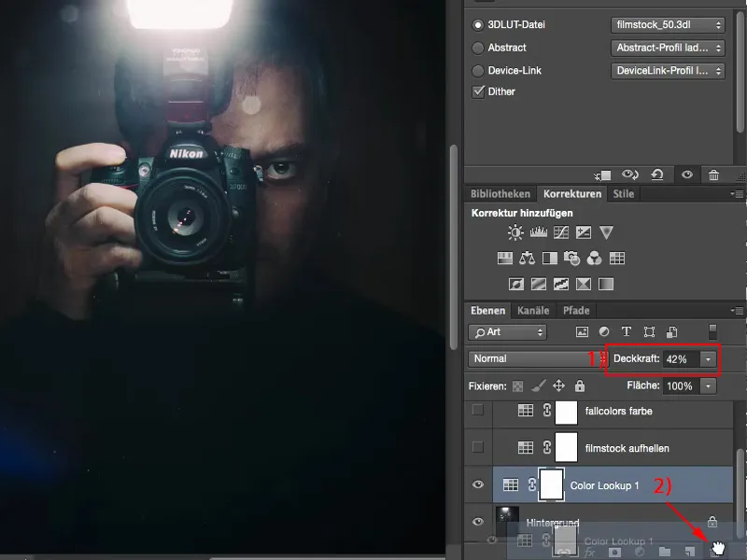
Task: Switch to the Bibliotheken tab
Action: coord(500,194)
